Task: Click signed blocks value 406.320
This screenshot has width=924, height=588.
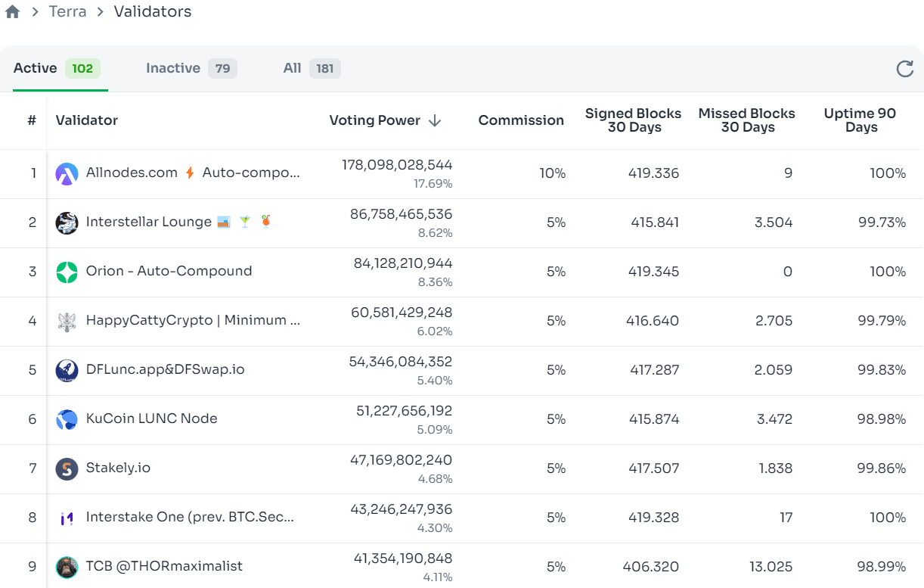Action: point(651,567)
